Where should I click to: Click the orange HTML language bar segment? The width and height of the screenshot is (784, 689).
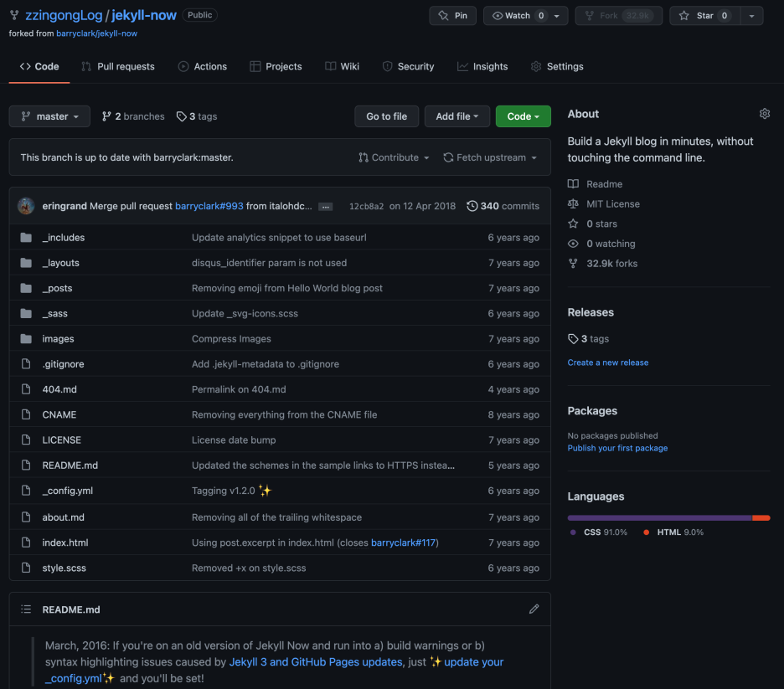761,518
